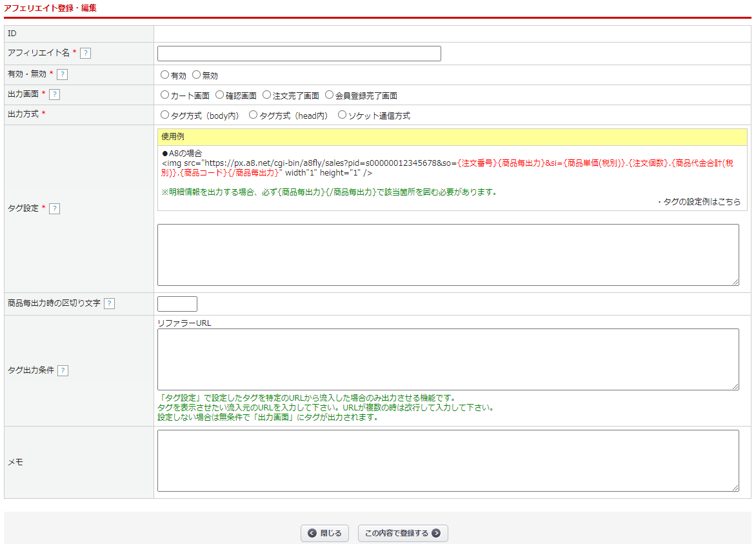Click the この内容で登録する button
The height and width of the screenshot is (544, 756).
pos(403,533)
